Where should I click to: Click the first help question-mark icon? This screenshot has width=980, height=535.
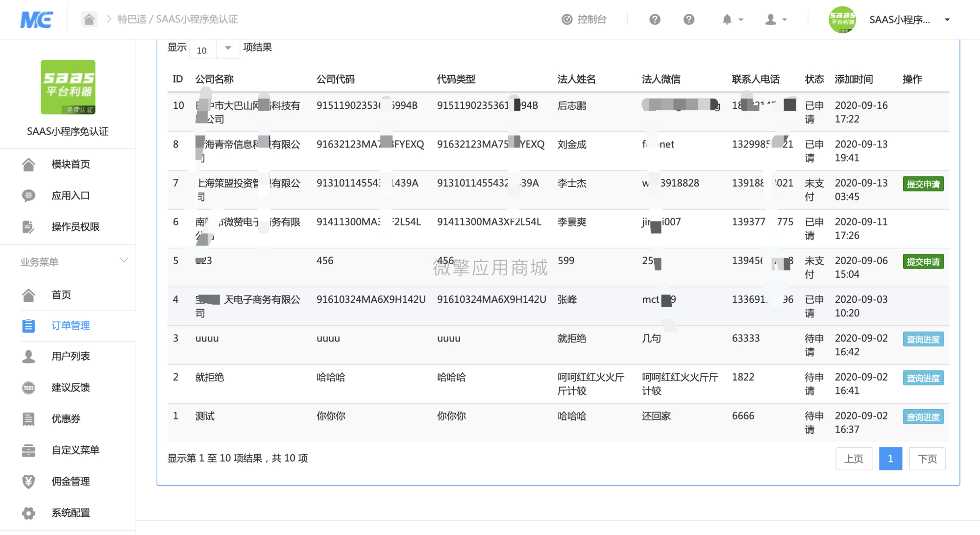click(x=655, y=19)
